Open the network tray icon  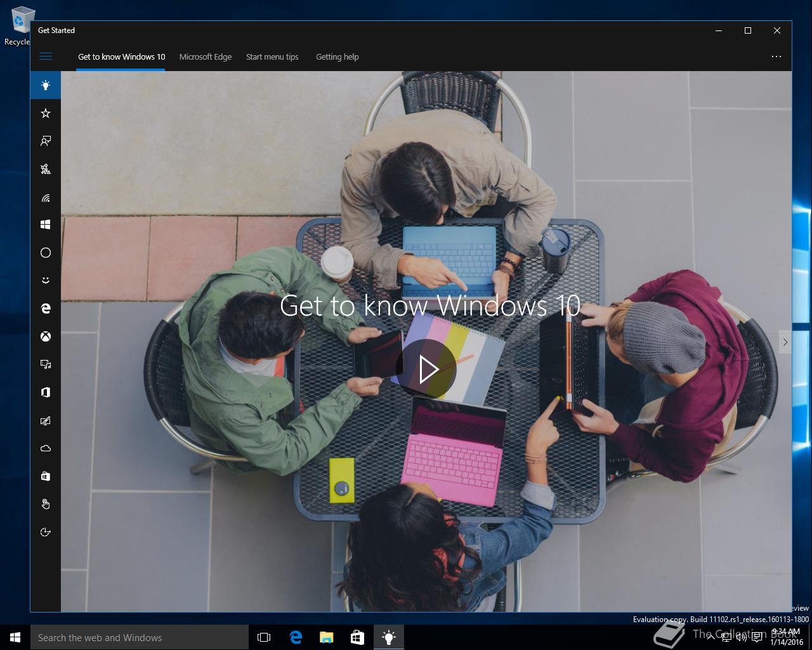pos(725,637)
